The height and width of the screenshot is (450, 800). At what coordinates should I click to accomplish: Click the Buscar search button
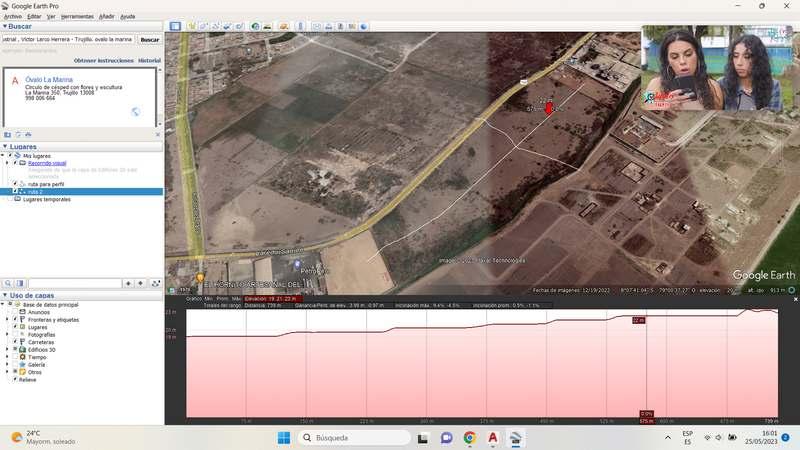click(x=149, y=39)
